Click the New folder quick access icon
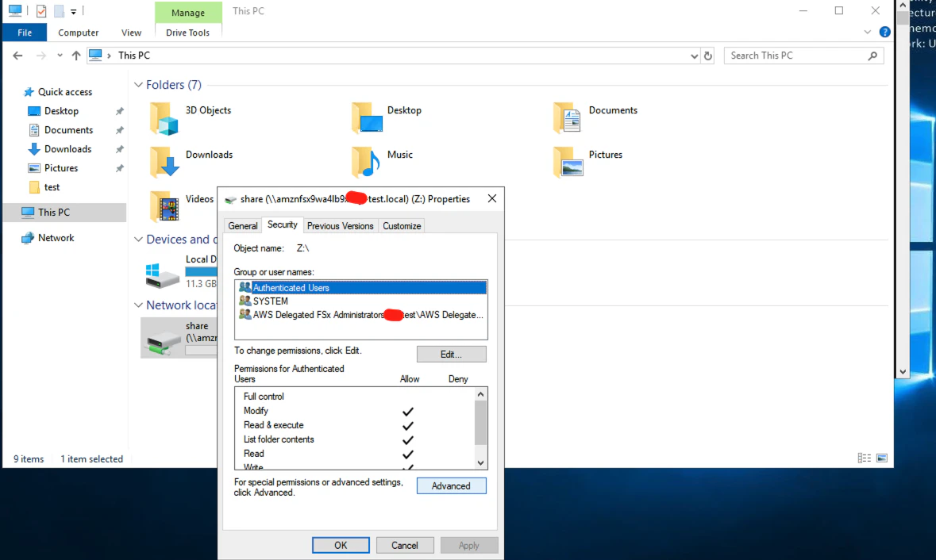The width and height of the screenshot is (936, 560). coord(59,11)
